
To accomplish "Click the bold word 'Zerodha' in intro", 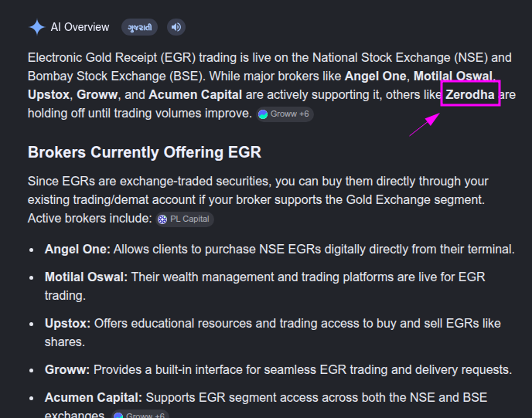I will [470, 94].
